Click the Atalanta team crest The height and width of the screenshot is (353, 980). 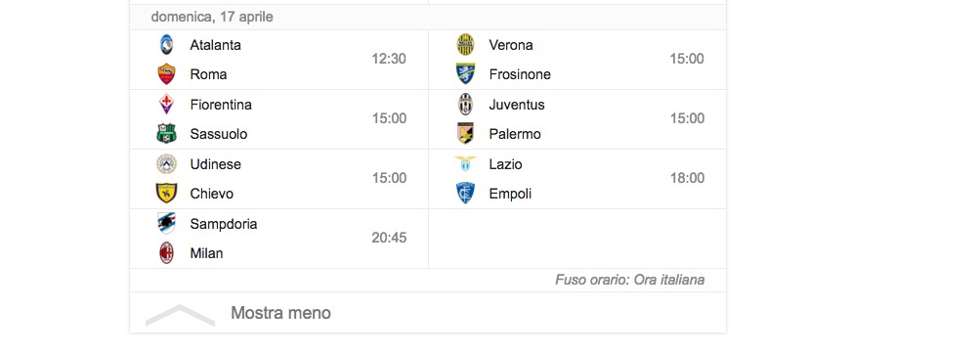click(166, 44)
